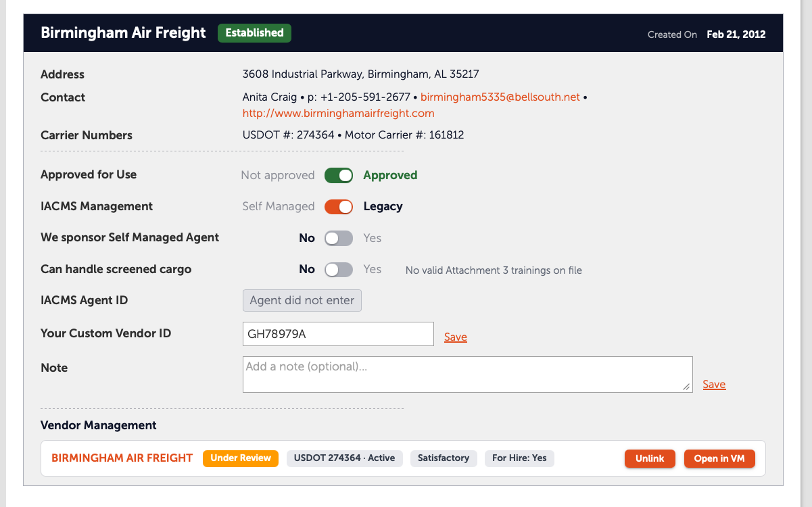
Task: Turn on the screened cargo toggle
Action: [339, 270]
